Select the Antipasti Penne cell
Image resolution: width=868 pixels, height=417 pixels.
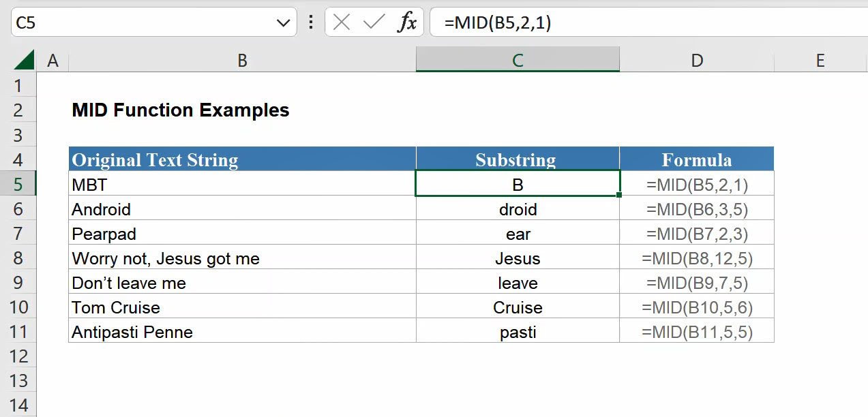(x=242, y=332)
